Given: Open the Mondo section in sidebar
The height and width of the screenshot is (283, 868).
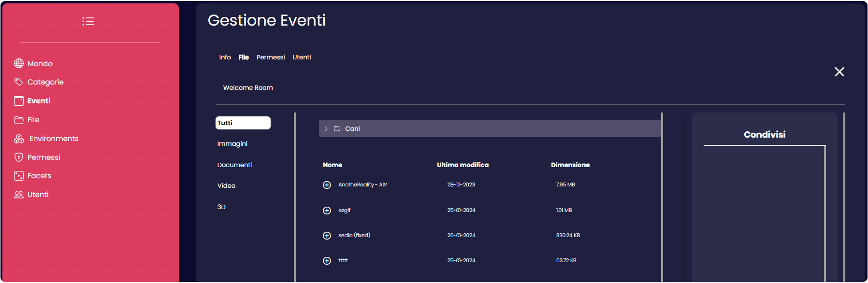Looking at the screenshot, I should pos(40,64).
